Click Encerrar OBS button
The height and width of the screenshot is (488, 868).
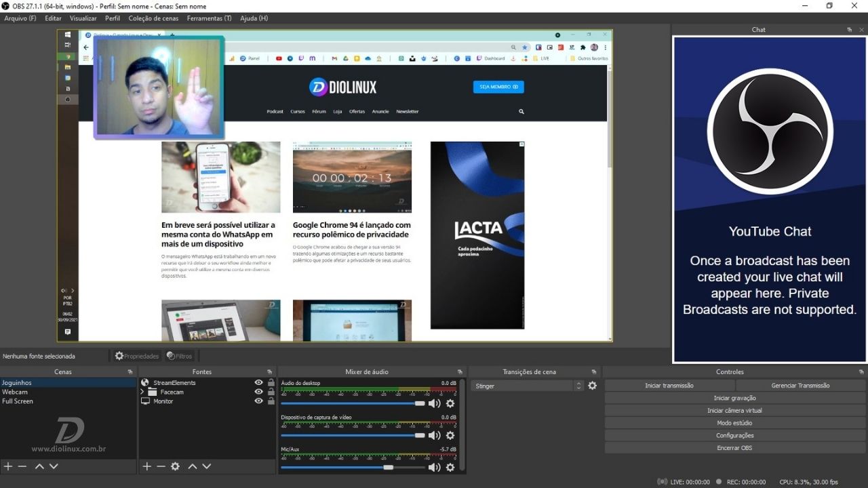pyautogui.click(x=734, y=448)
